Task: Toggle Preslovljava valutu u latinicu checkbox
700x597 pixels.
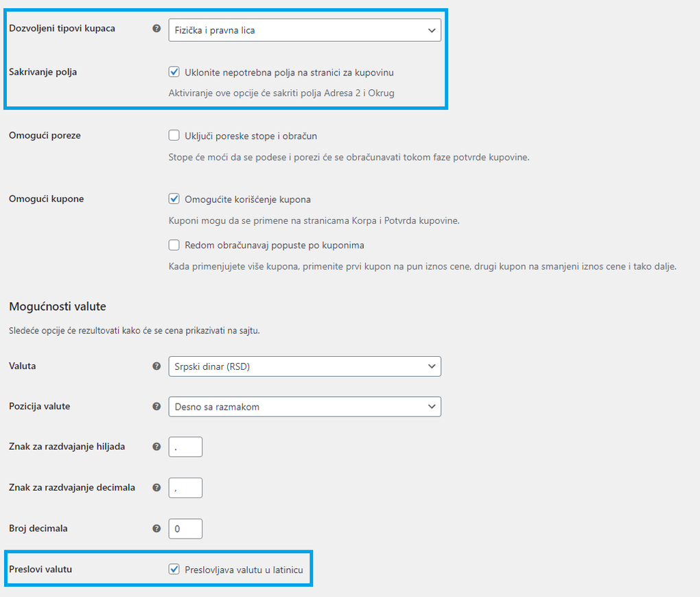Action: point(174,570)
